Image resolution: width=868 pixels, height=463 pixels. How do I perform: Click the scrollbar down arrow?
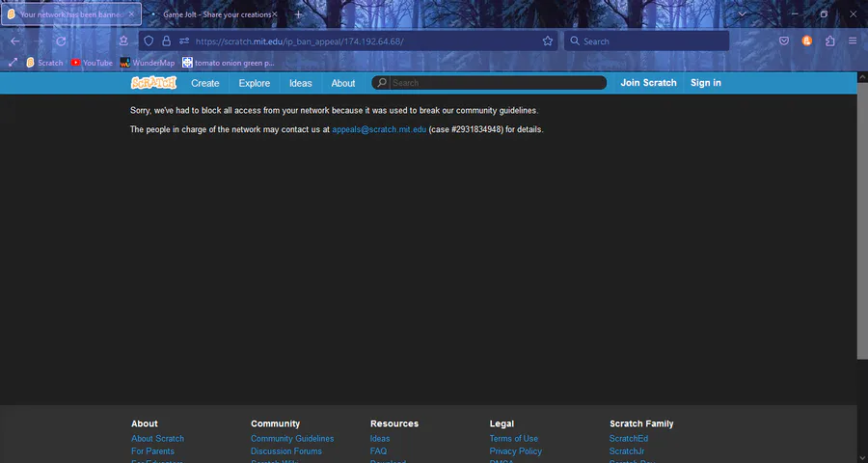point(862,458)
